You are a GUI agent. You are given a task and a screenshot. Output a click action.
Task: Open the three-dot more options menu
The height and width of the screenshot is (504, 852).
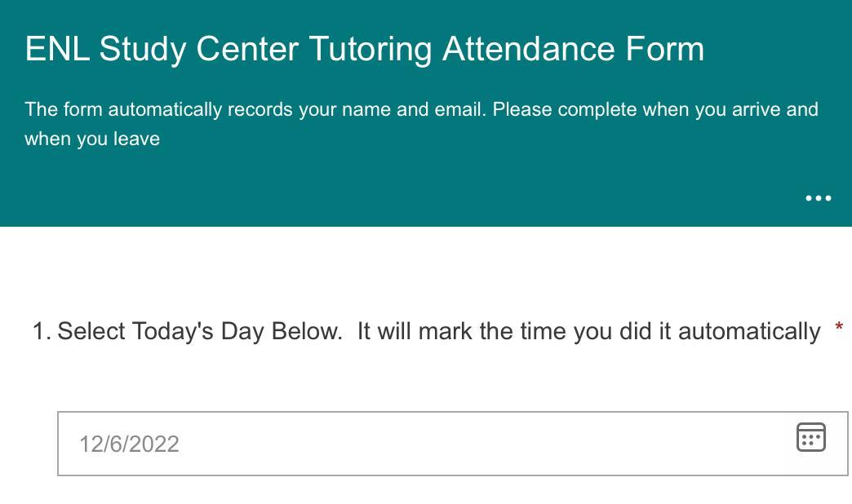818,198
